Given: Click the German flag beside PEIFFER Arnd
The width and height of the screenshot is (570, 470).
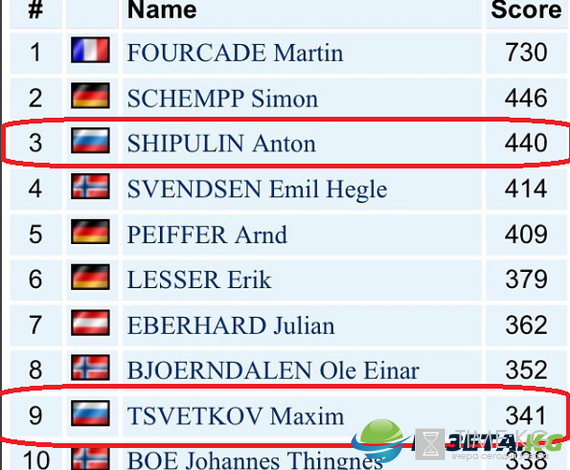Looking at the screenshot, I should pos(90,231).
